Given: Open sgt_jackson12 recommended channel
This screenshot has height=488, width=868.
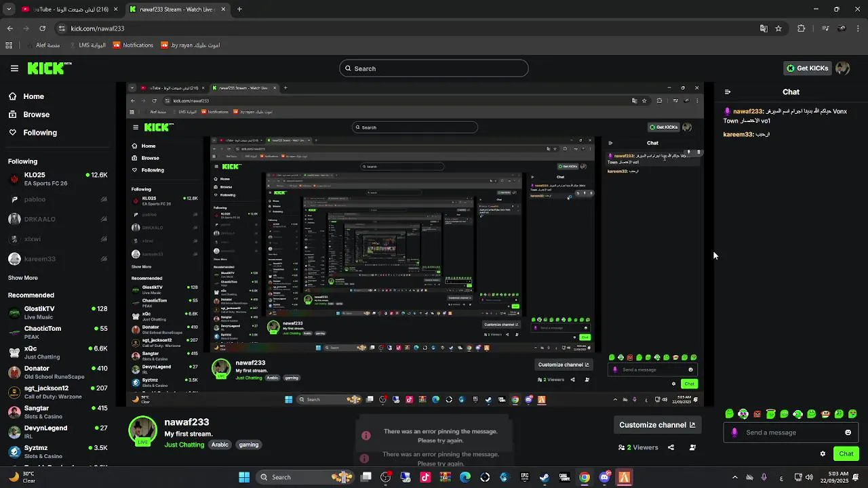Looking at the screenshot, I should (57, 392).
